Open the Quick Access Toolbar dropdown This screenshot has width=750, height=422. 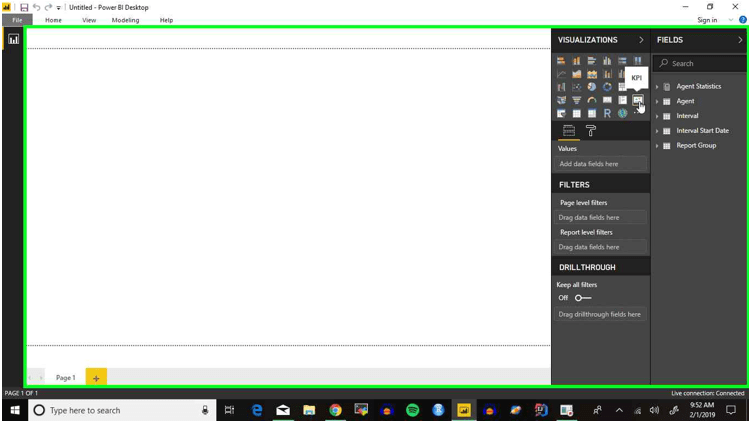(x=58, y=8)
